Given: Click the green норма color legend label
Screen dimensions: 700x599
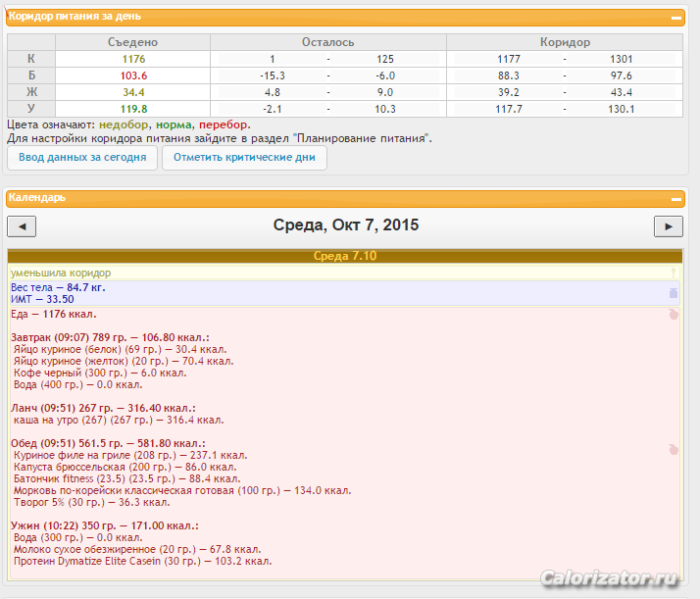Looking at the screenshot, I should coord(174,125).
